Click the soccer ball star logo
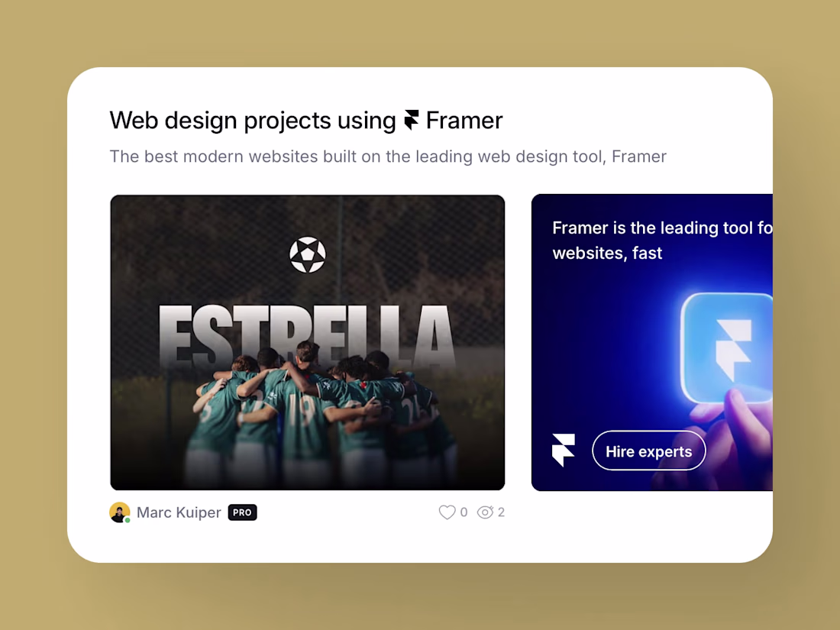840x630 pixels. coord(308,254)
